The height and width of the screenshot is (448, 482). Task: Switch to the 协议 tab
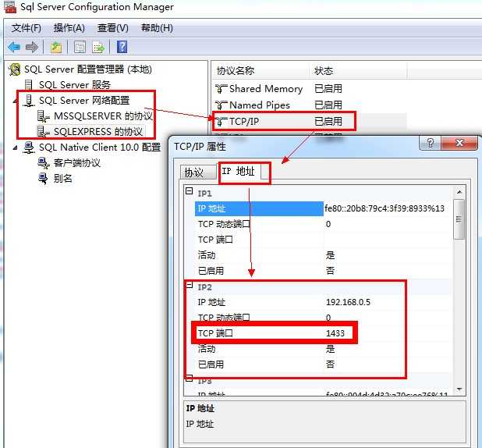coord(198,172)
